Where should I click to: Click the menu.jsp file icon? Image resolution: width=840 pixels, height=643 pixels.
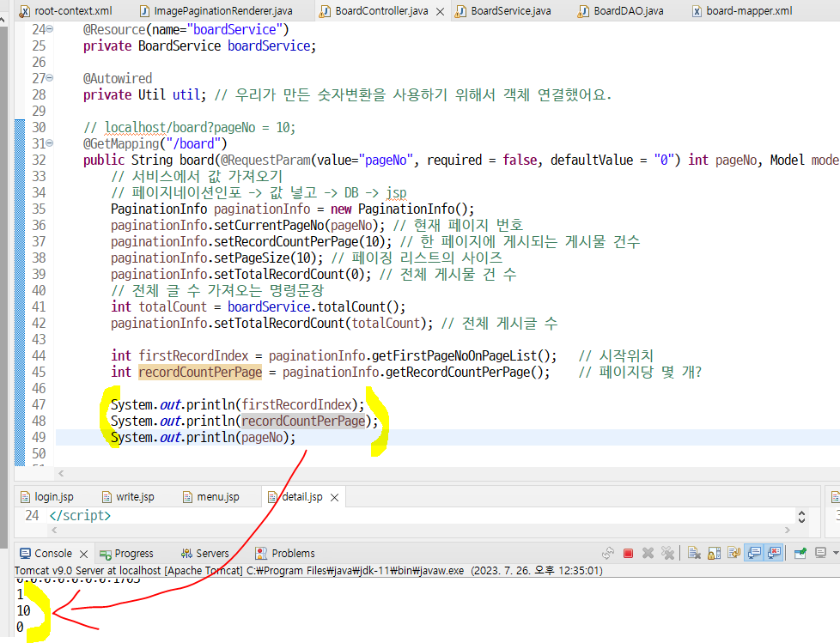187,497
